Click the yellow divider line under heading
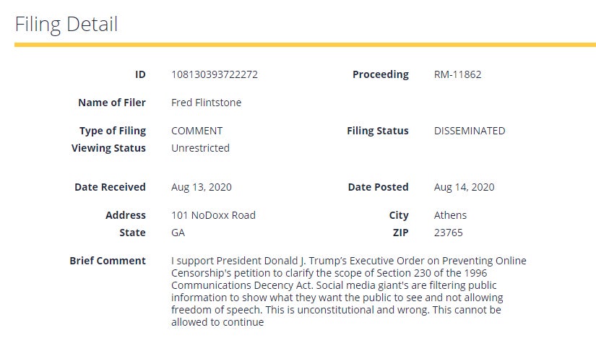The image size is (596, 364). tap(305, 45)
